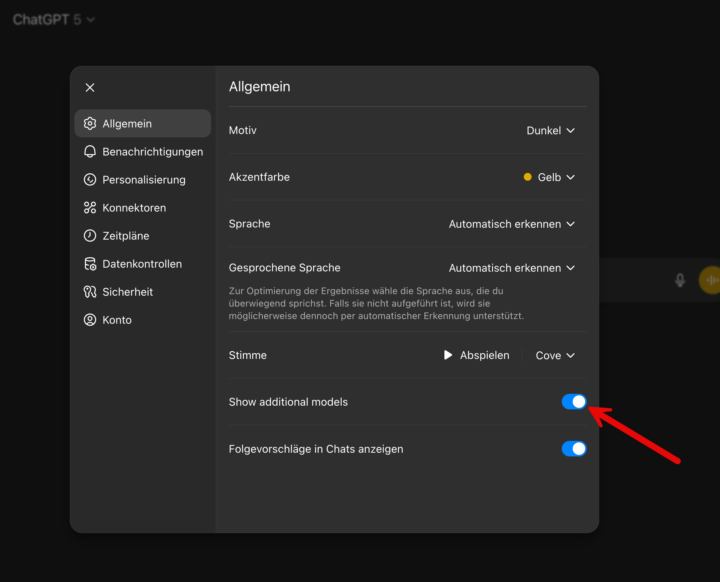Click the microphone icon in the chat bar
This screenshot has width=720, height=582.
tap(680, 280)
